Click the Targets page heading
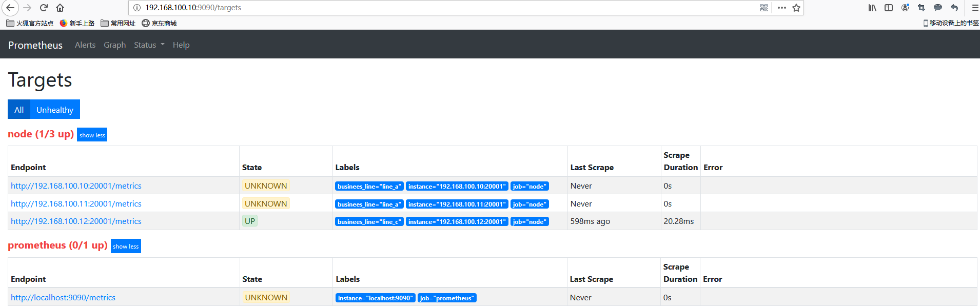Screen dimensions: 980x308 coord(40,80)
